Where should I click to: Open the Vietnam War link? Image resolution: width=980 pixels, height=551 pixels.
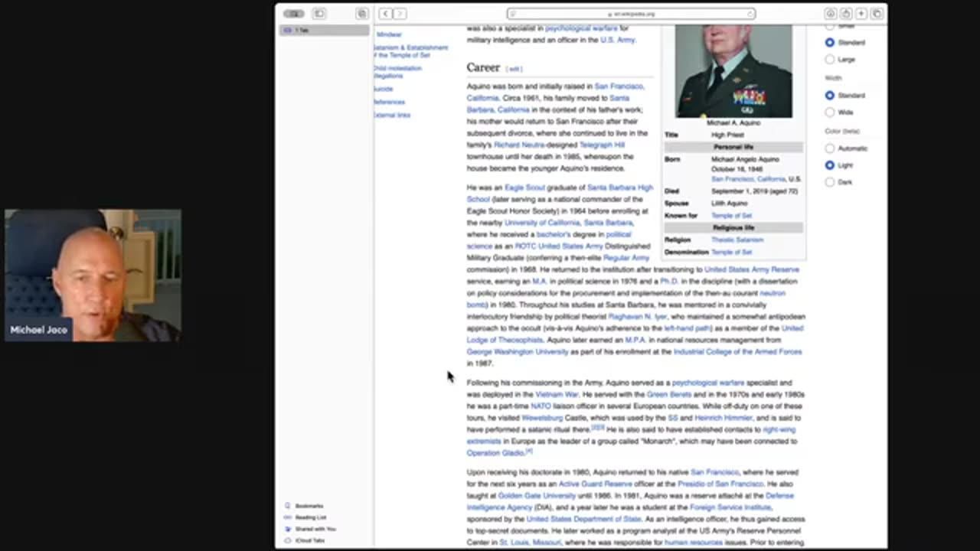(557, 394)
